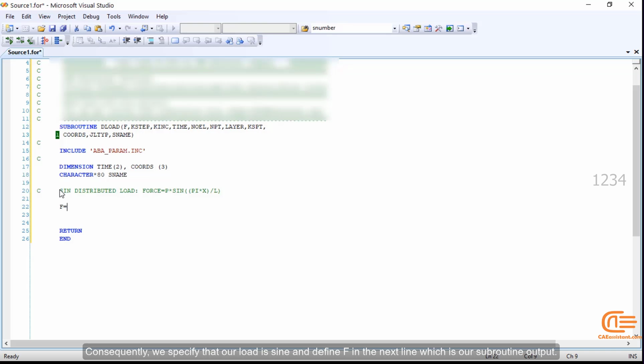The height and width of the screenshot is (364, 644).
Task: Cut selection with the scissors icon
Action: pyautogui.click(x=76, y=28)
